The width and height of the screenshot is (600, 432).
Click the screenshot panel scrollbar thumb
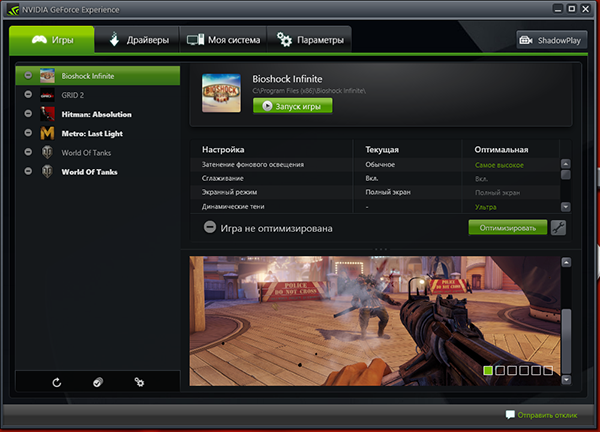tap(566, 341)
